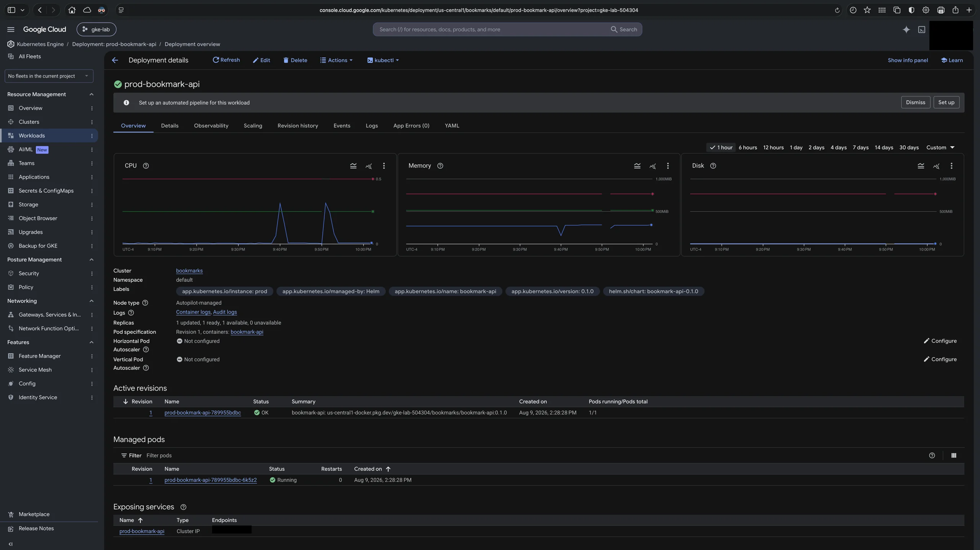The image size is (980, 550).
Task: Switch to the Observability tab
Action: [x=211, y=126]
